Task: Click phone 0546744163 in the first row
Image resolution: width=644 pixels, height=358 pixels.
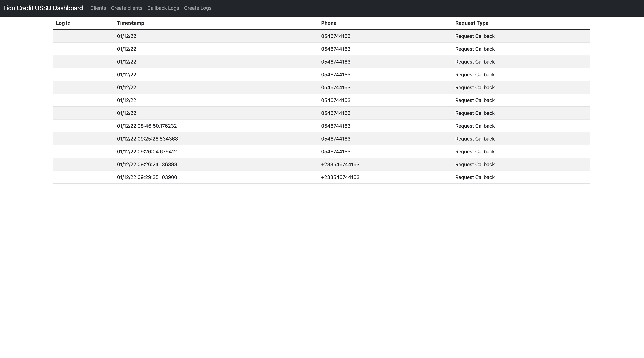Action: coord(335,36)
